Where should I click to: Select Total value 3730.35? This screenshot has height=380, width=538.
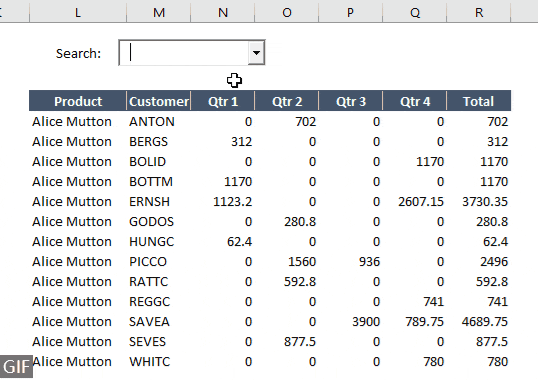point(485,201)
